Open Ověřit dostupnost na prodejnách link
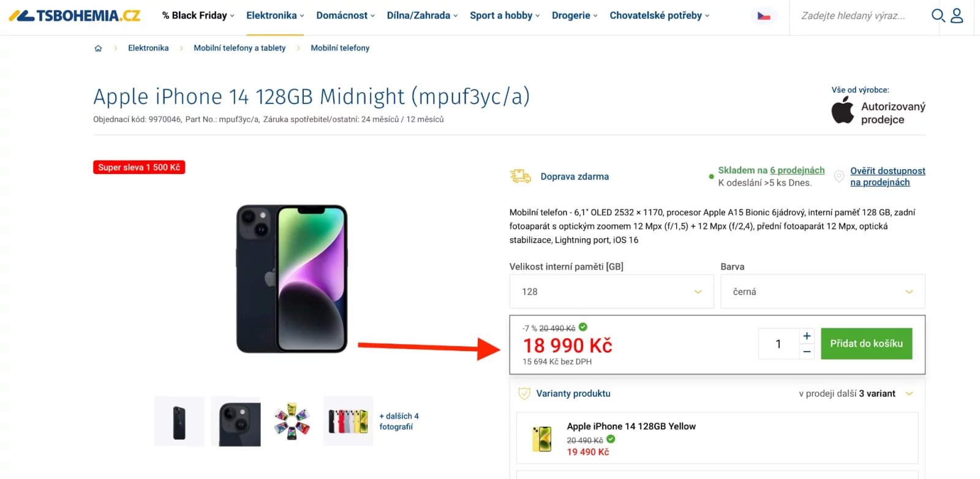Image resolution: width=980 pixels, height=479 pixels. point(888,176)
